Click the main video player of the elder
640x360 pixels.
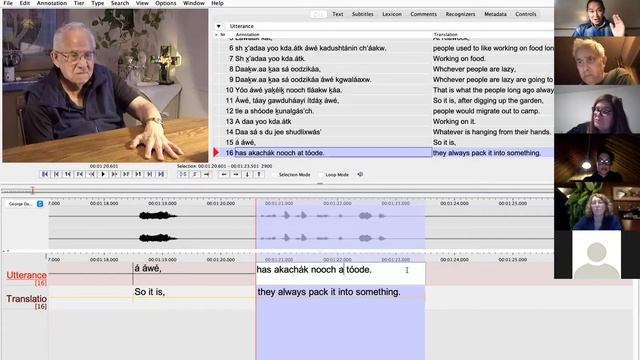pos(105,85)
